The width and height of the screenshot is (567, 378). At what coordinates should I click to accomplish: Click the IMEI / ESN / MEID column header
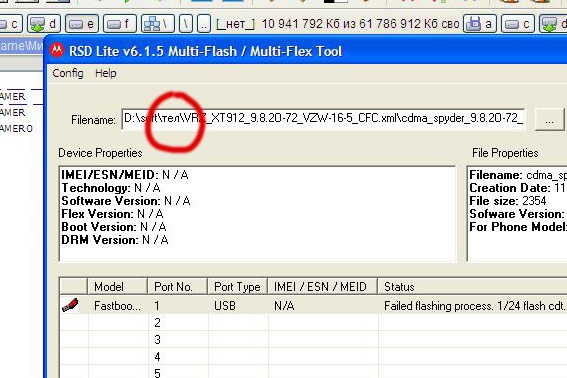pos(323,287)
